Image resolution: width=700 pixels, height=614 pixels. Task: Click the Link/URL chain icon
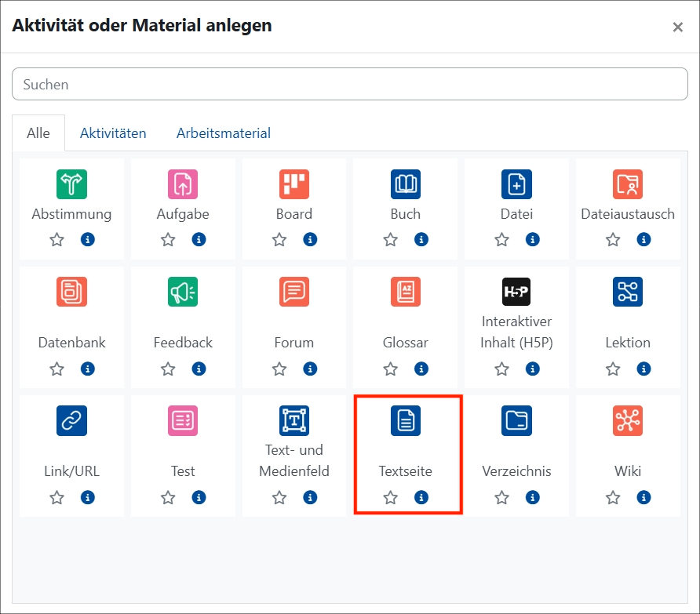pyautogui.click(x=71, y=420)
